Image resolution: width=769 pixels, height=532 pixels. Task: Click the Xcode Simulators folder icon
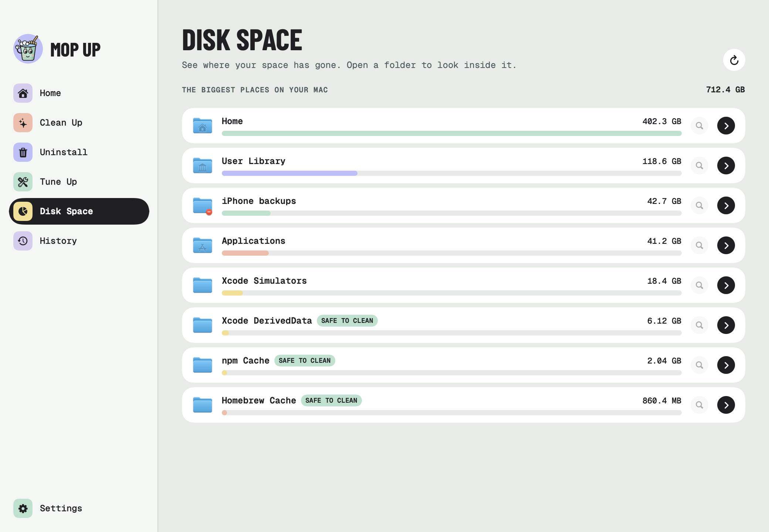[203, 285]
